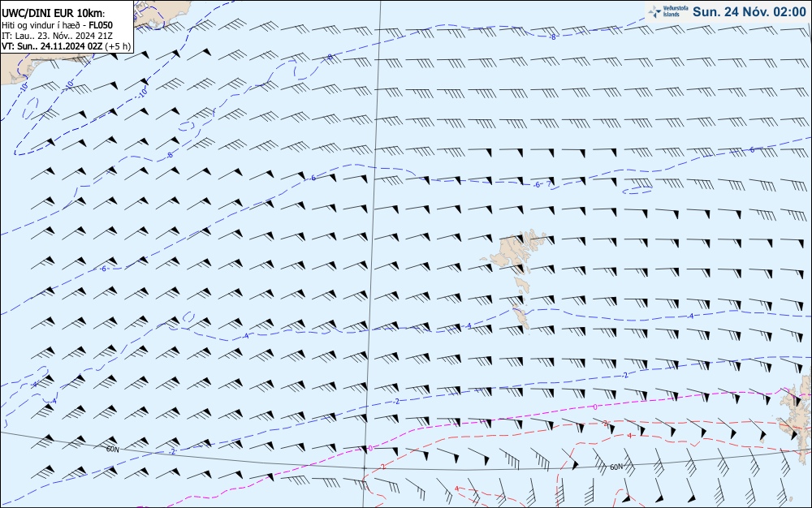This screenshot has height=508, width=812.
Task: Select the 'Sun. 24 Nóv. 02:00' timestamp
Action: pos(749,12)
